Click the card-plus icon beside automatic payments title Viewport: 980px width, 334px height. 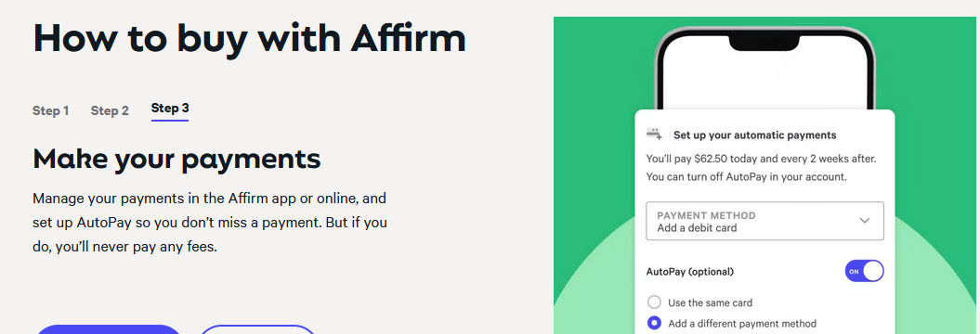[x=654, y=135]
